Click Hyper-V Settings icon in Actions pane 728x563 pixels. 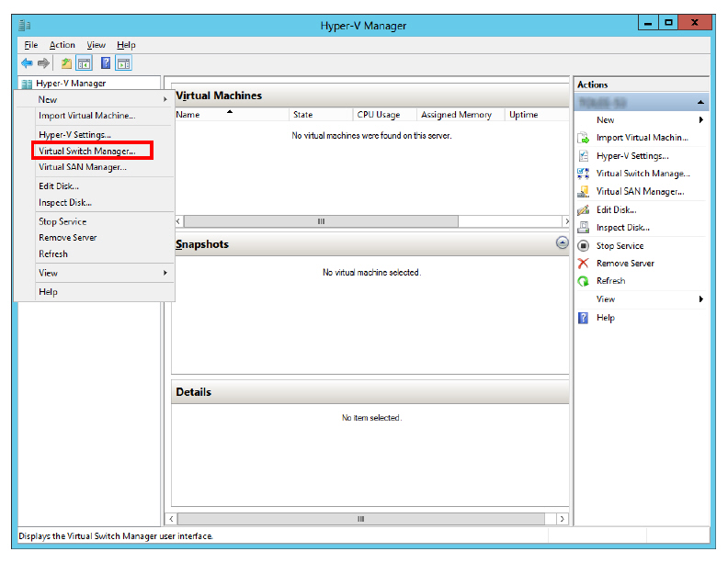(x=583, y=156)
